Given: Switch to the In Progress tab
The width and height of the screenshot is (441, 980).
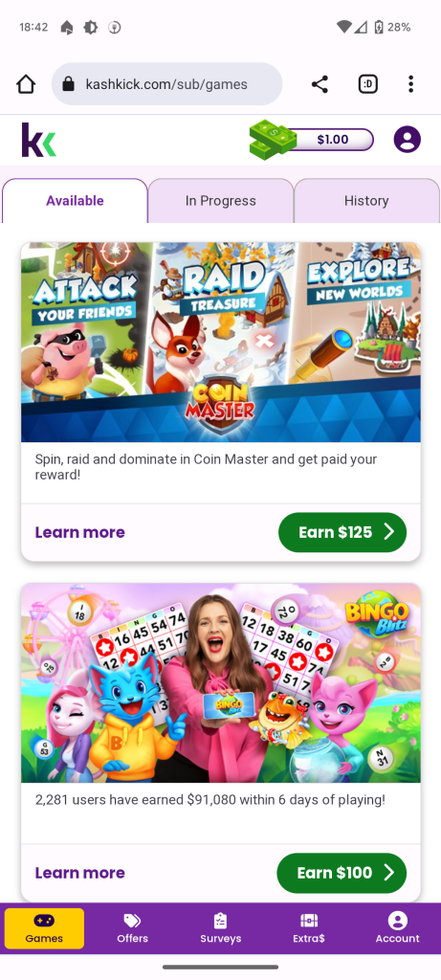Looking at the screenshot, I should point(220,201).
